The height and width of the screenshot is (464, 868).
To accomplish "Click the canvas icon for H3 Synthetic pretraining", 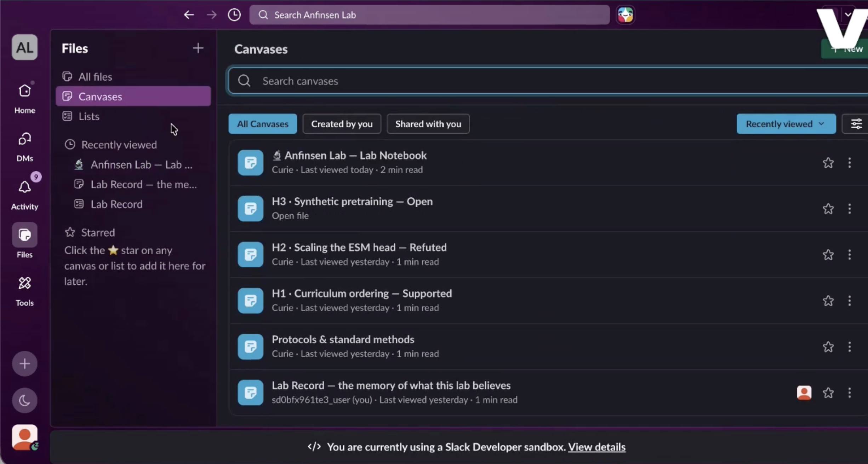I will coord(250,209).
